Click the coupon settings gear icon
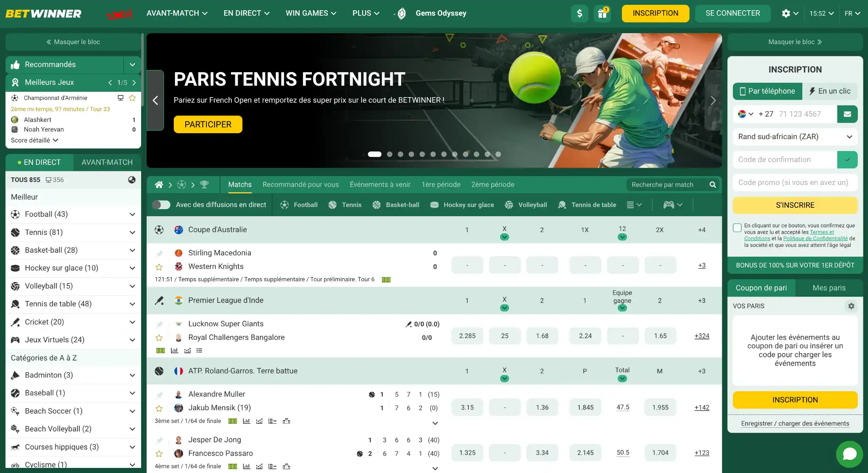The height and width of the screenshot is (473, 868). coord(851,306)
